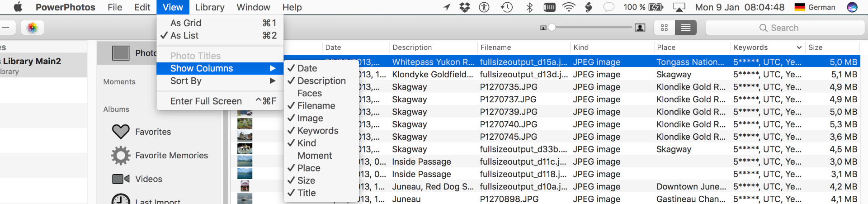Click the Keywords column sort chevron

799,47
